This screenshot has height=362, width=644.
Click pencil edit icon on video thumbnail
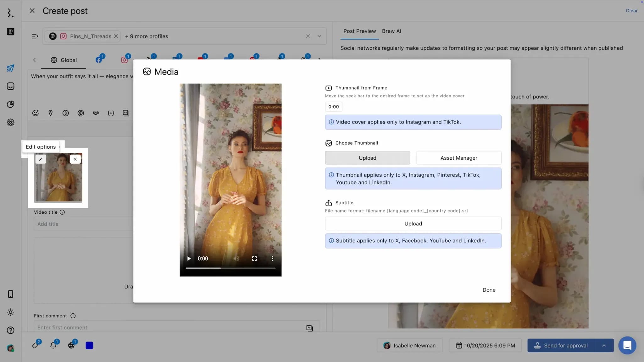tap(41, 159)
